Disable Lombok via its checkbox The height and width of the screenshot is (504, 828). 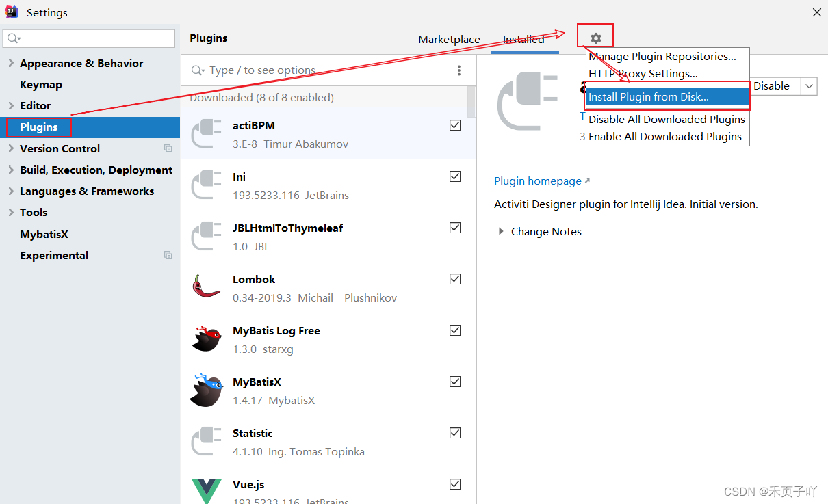tap(455, 279)
